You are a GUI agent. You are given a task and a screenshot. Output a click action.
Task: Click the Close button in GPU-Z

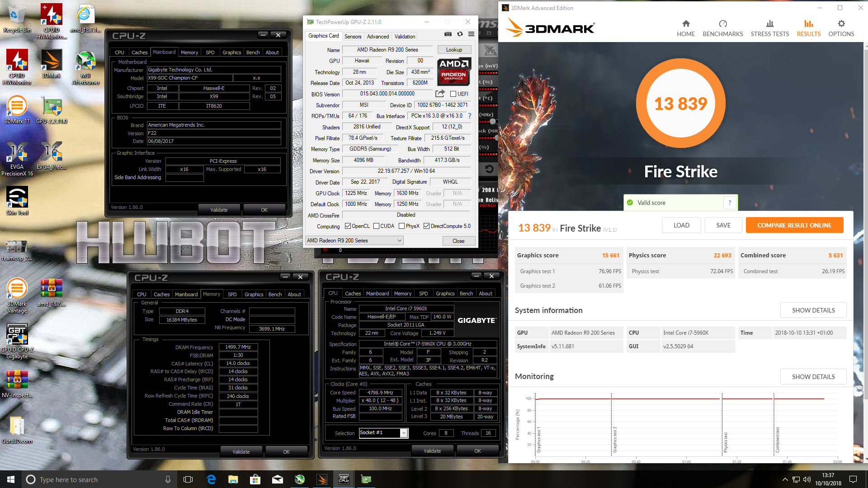(x=458, y=241)
